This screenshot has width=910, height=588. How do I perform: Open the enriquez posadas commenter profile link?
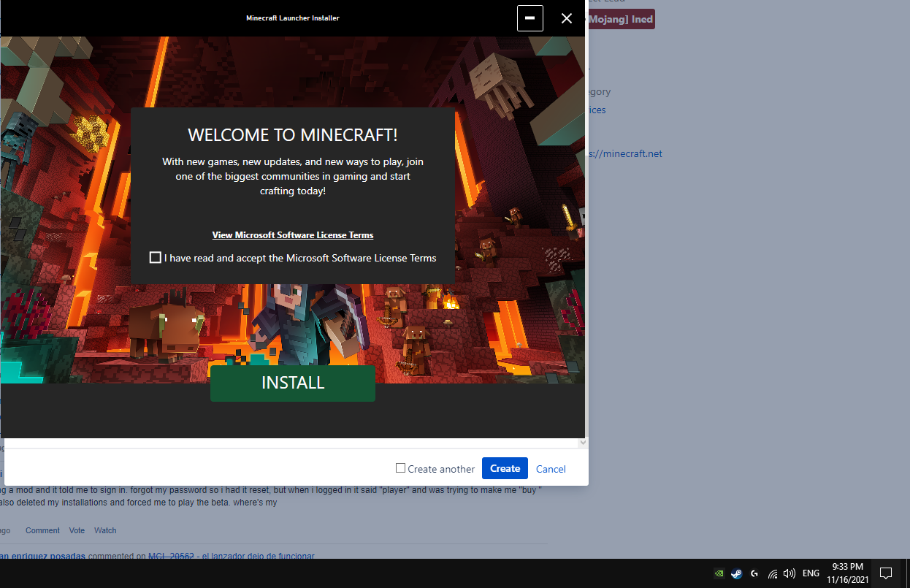[42, 556]
